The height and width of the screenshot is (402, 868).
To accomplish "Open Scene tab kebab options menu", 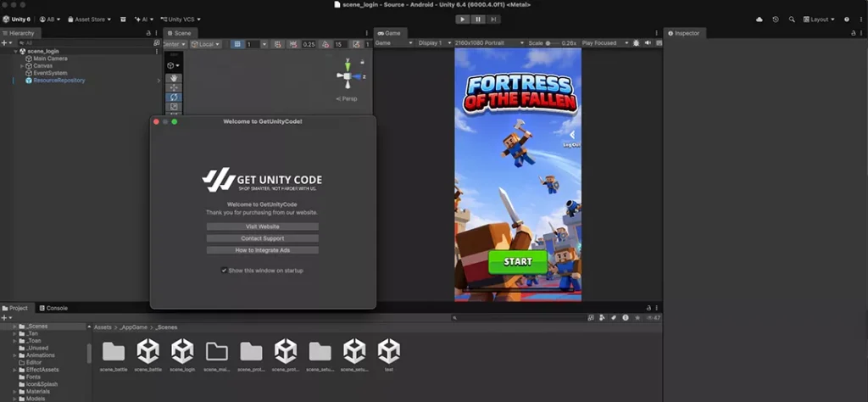I will (366, 33).
